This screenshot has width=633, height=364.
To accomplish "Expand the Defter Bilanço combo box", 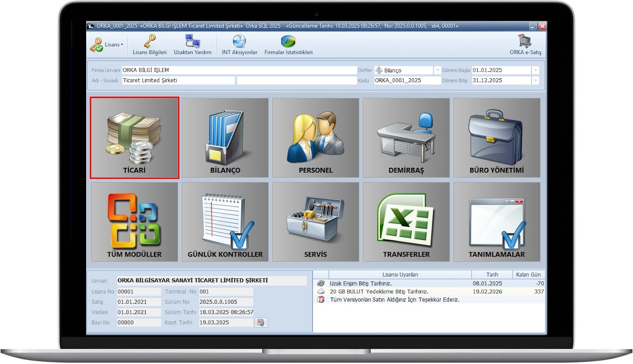I will point(437,70).
